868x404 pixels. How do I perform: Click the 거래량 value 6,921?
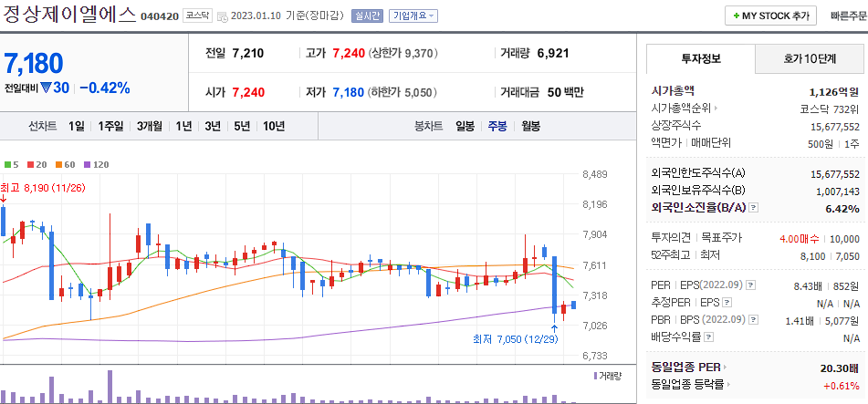pyautogui.click(x=553, y=54)
